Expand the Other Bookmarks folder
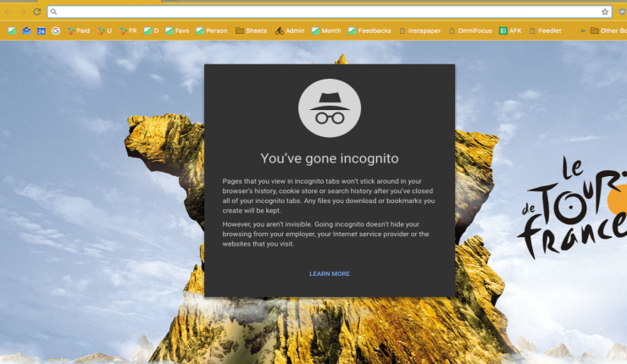This screenshot has height=364, width=627. (x=608, y=30)
